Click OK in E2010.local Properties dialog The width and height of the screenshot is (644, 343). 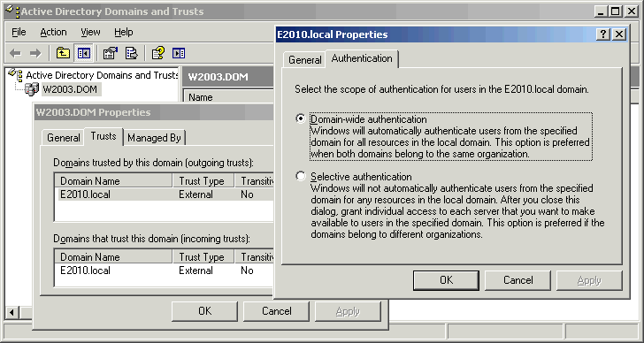click(447, 280)
